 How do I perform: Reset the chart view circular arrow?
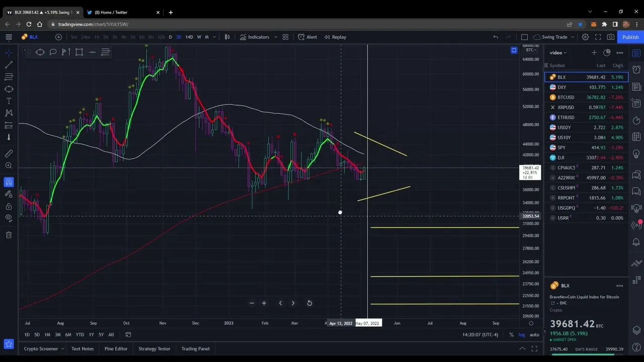[309, 303]
